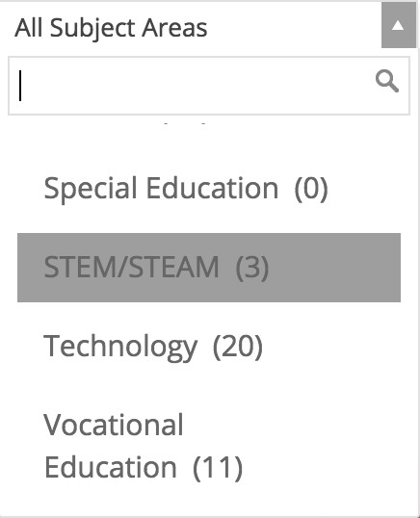
Task: Focus the subject search text field
Action: 209,86
